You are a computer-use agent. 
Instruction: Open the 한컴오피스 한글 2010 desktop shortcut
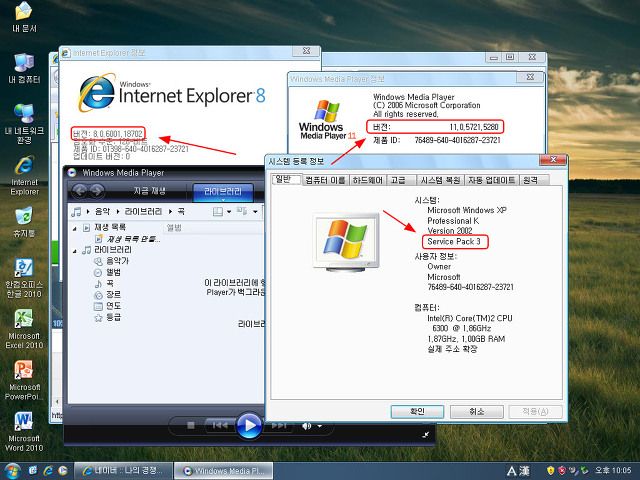tap(24, 278)
